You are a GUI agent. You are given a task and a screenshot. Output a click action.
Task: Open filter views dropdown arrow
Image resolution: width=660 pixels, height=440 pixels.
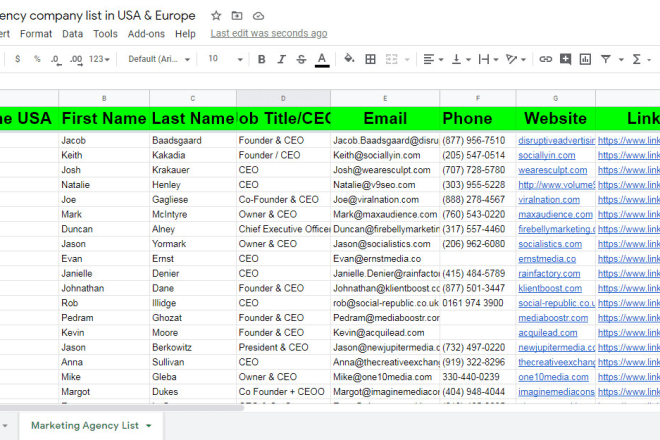pyautogui.click(x=621, y=60)
